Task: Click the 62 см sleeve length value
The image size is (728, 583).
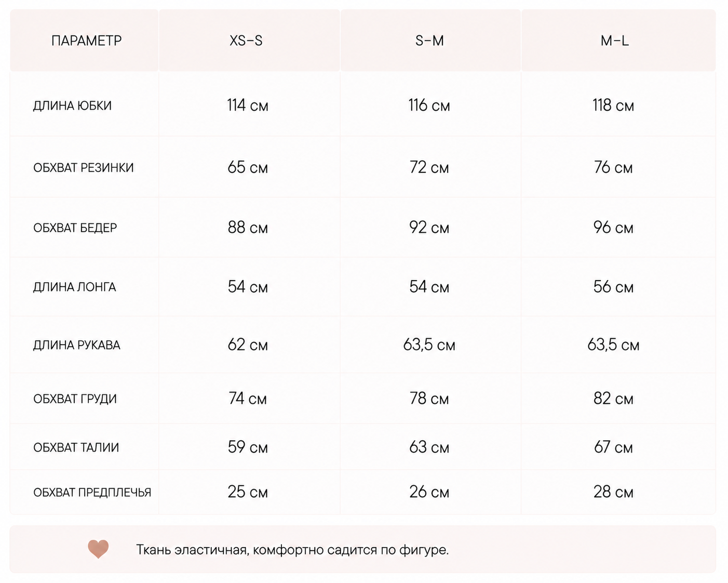Action: click(248, 344)
